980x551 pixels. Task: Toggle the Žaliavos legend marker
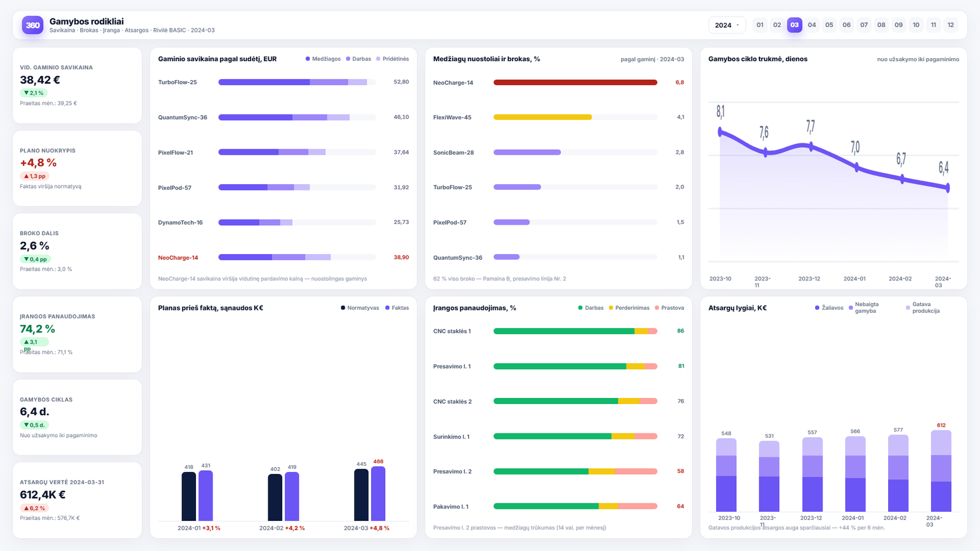click(817, 308)
